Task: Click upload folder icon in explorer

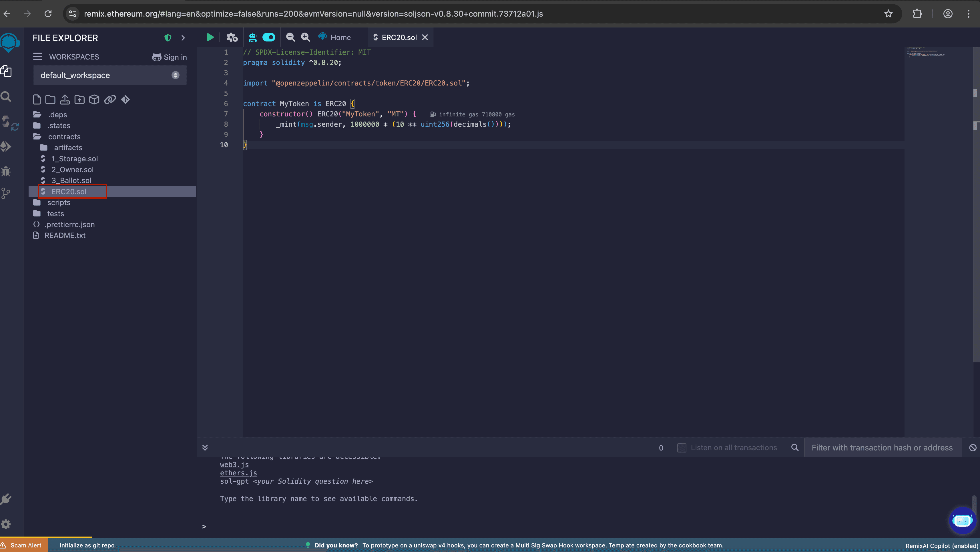Action: pyautogui.click(x=79, y=100)
